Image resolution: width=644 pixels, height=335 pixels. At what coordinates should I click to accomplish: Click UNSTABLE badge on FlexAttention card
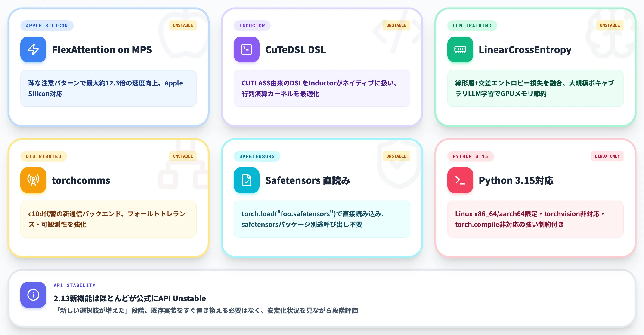(183, 25)
